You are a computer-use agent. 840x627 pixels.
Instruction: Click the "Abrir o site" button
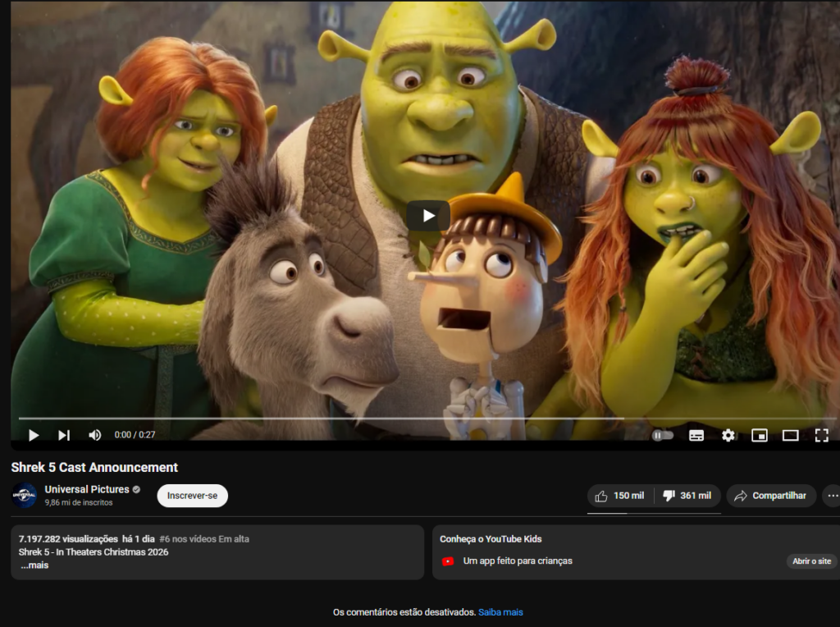pyautogui.click(x=811, y=561)
